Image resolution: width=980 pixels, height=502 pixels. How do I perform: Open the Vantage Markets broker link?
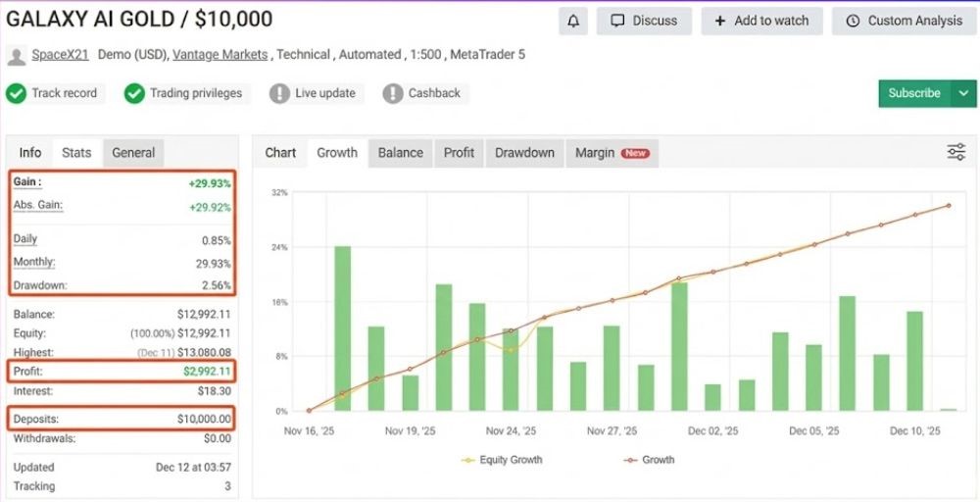(220, 54)
